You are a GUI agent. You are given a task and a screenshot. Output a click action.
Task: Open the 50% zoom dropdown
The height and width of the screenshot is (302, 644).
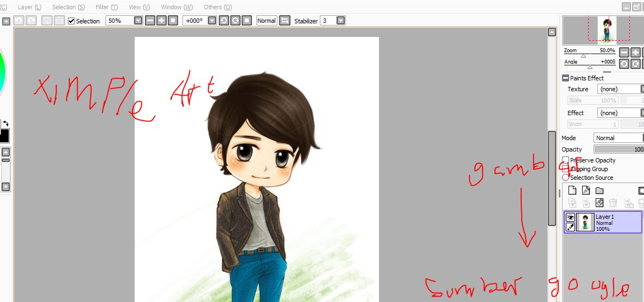click(x=138, y=21)
